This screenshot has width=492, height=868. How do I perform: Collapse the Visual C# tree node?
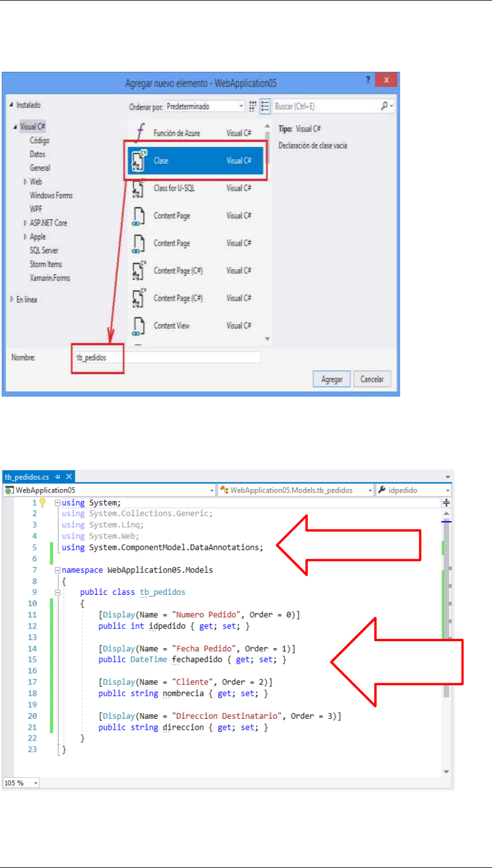[x=14, y=127]
